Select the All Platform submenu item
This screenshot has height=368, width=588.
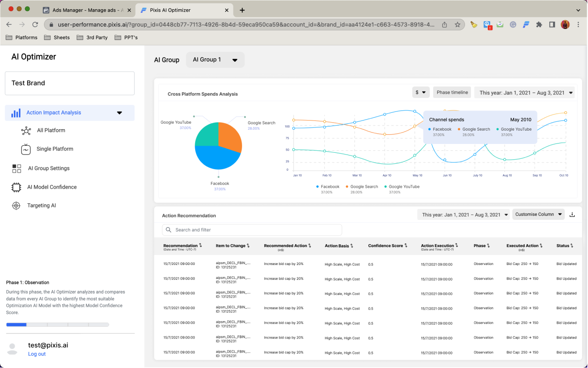point(51,131)
